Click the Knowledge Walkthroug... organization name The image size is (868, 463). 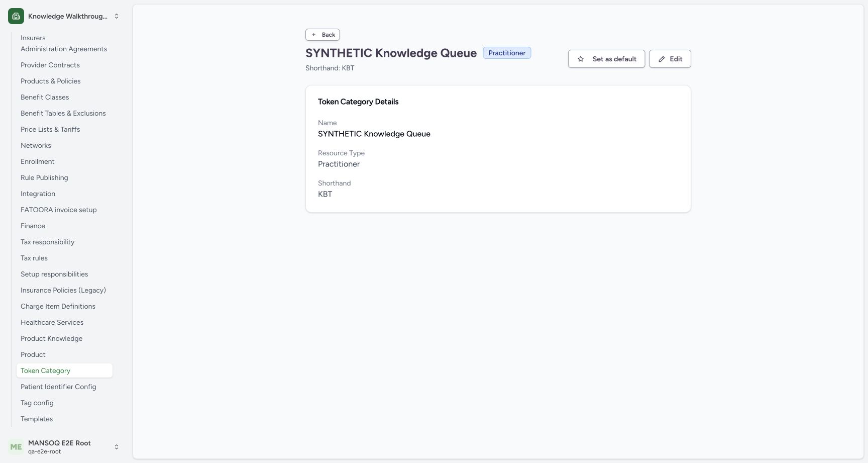(x=68, y=16)
